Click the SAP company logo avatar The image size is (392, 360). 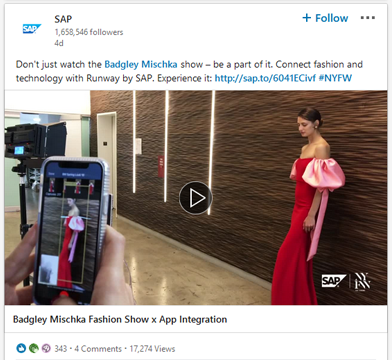32,29
